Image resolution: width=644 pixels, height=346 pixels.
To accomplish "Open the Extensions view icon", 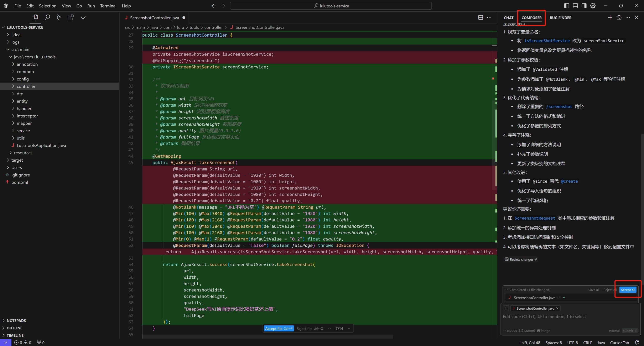I will click(x=71, y=17).
